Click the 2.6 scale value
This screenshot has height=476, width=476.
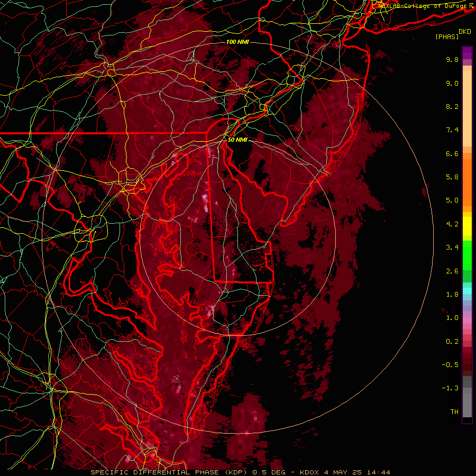click(452, 271)
